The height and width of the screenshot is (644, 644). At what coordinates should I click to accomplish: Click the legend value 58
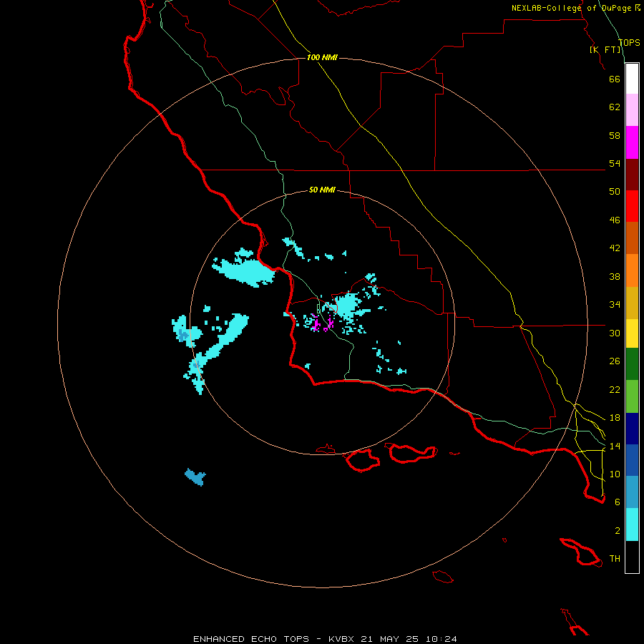615,135
